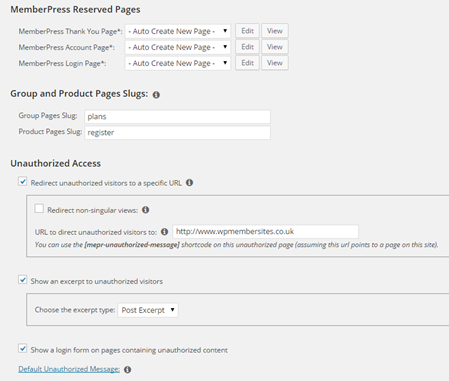Screen dimensions: 449x381
Task: Click info icon beside URL to direct unauthorized visitors
Action: (164, 232)
